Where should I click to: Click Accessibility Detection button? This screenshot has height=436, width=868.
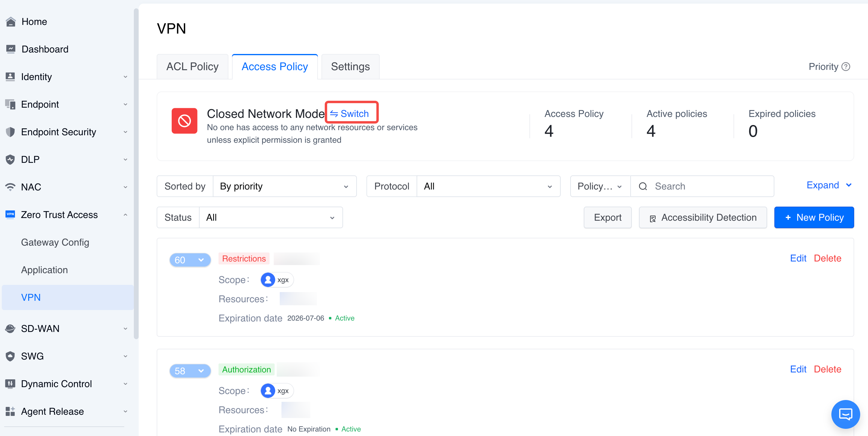click(703, 217)
